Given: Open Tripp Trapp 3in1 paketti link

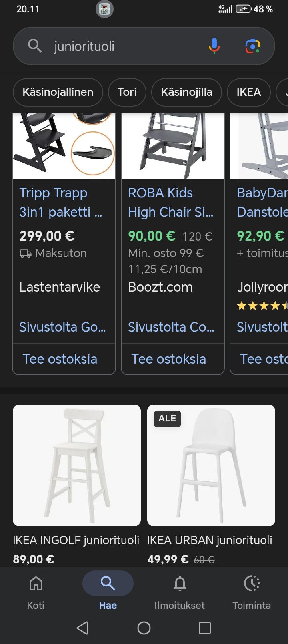Looking at the screenshot, I should [60, 202].
